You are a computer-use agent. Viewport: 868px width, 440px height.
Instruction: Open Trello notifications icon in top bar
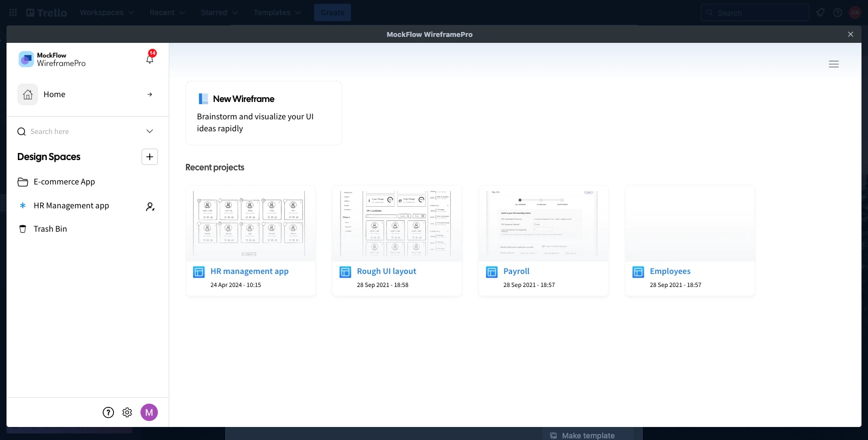pos(820,12)
